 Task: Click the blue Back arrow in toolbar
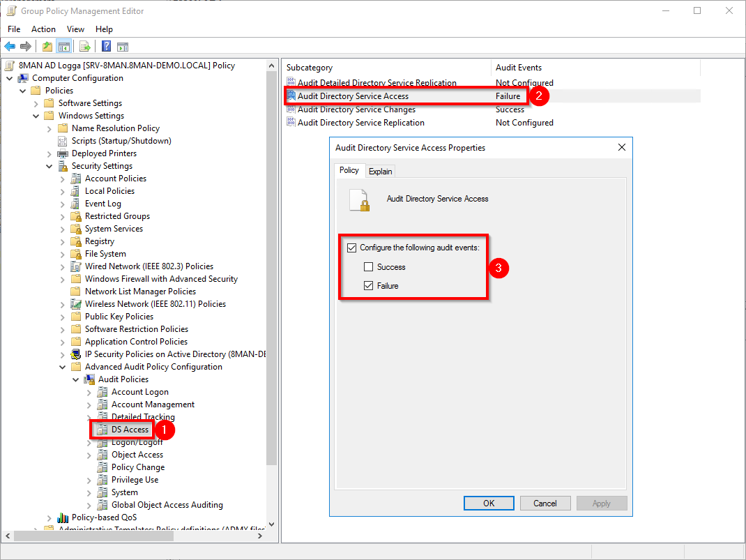[10, 47]
